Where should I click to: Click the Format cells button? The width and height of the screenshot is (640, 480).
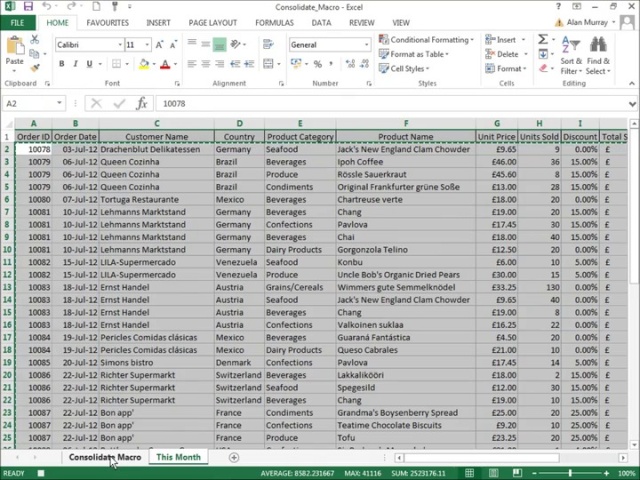506,69
